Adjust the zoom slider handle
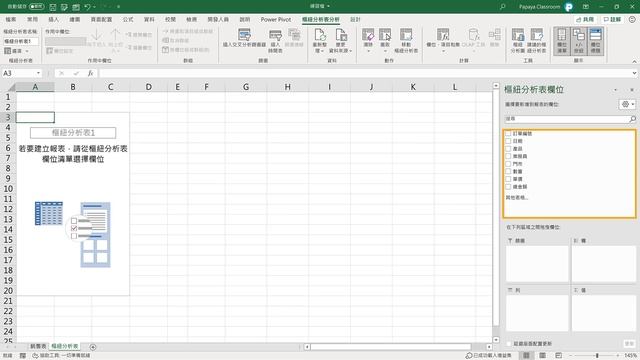Viewport: 640px width, 360px height. 597,356
